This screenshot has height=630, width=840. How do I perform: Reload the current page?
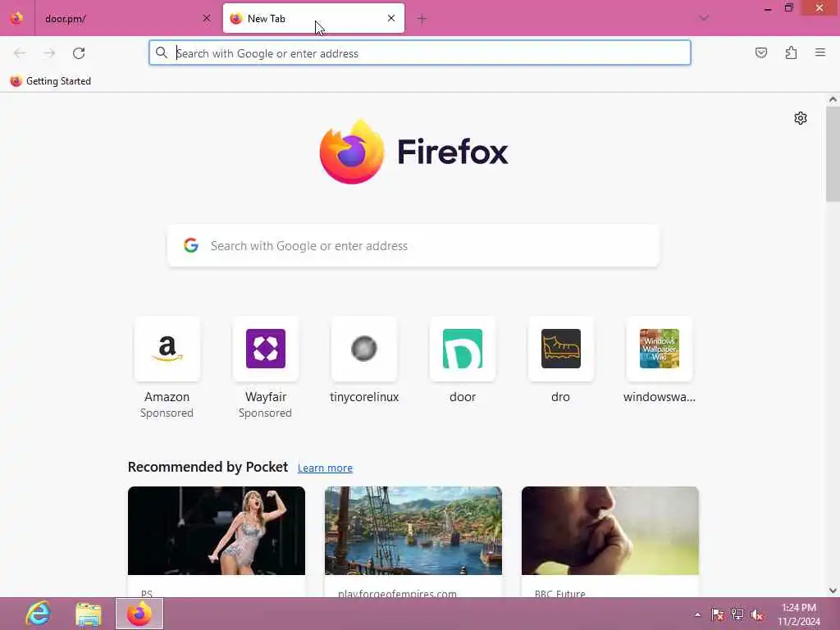point(79,53)
